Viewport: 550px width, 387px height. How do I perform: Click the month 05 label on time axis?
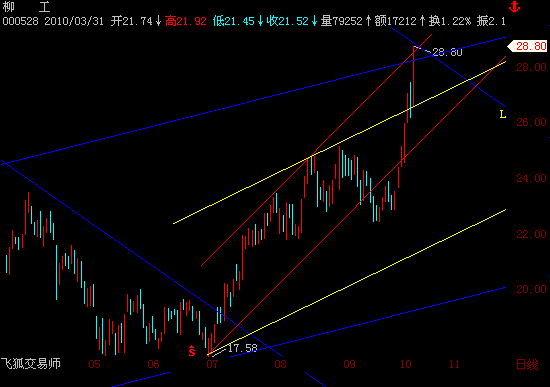coord(94,365)
